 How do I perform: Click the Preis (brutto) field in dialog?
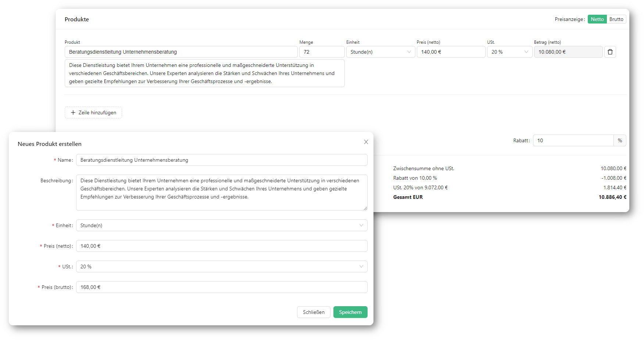(x=221, y=287)
